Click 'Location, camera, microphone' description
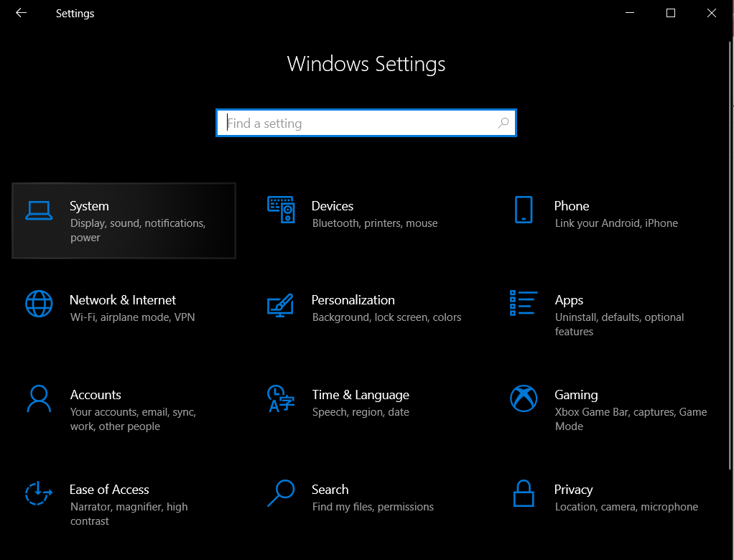734x560 pixels. pyautogui.click(x=626, y=507)
